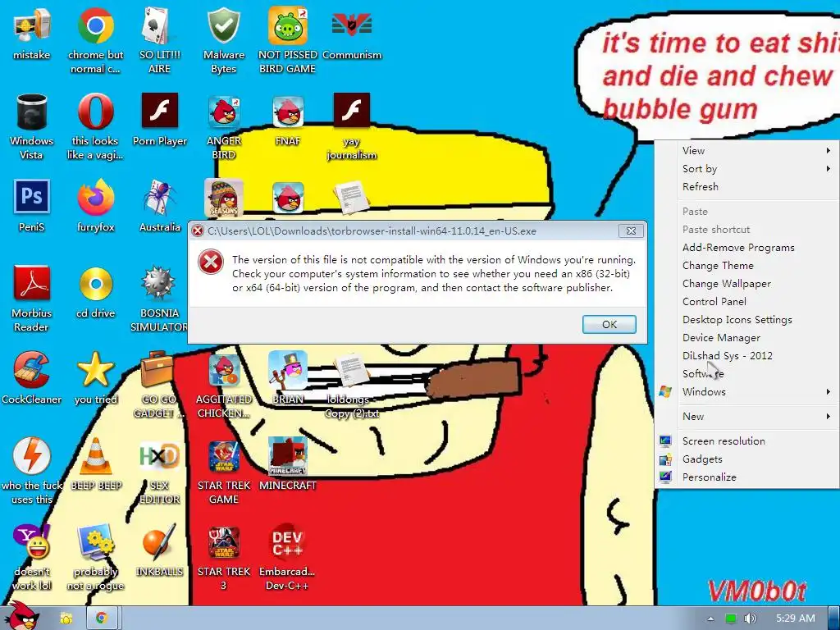Open the 'Embarcad... Dev-C++' icon
This screenshot has width=840, height=630.
tap(288, 557)
